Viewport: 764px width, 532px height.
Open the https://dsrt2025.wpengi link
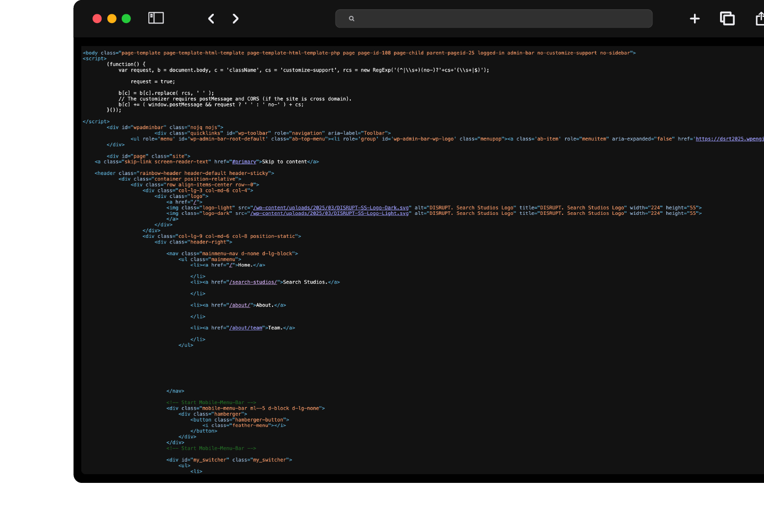[x=730, y=139]
